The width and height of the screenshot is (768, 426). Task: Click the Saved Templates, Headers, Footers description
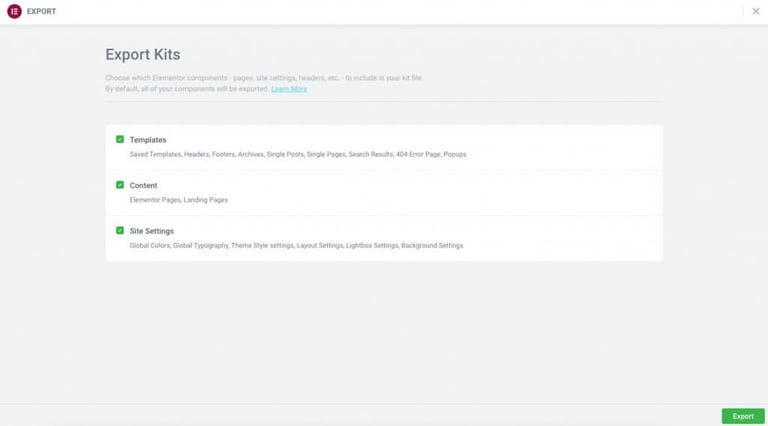point(297,155)
